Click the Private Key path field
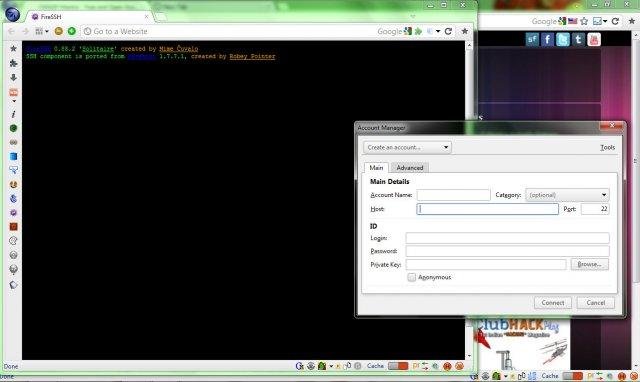The image size is (640, 382). click(x=486, y=264)
